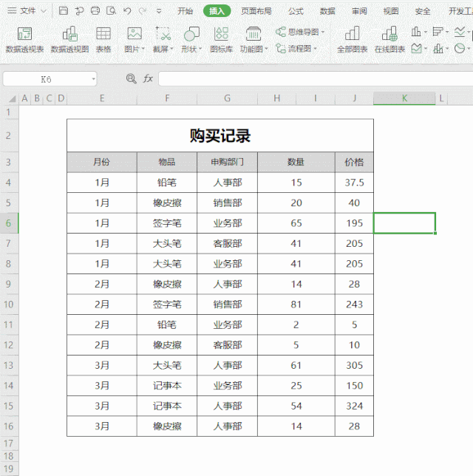Click the cell with quantity 81
Viewport: 473px width, 476px height.
[296, 305]
